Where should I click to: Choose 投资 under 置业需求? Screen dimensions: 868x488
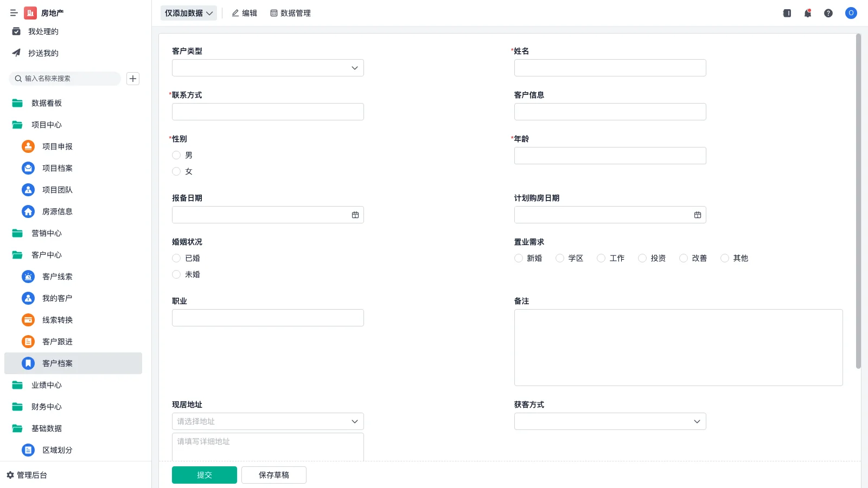click(x=642, y=258)
